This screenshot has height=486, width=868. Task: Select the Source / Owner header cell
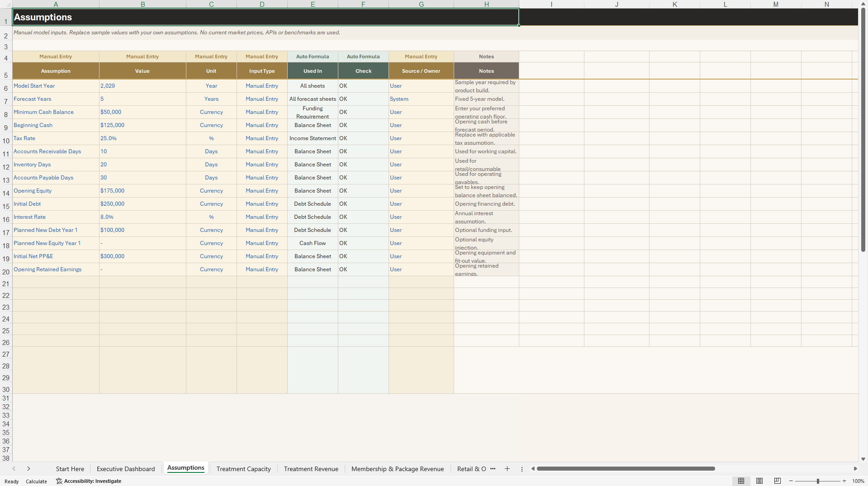(x=421, y=71)
